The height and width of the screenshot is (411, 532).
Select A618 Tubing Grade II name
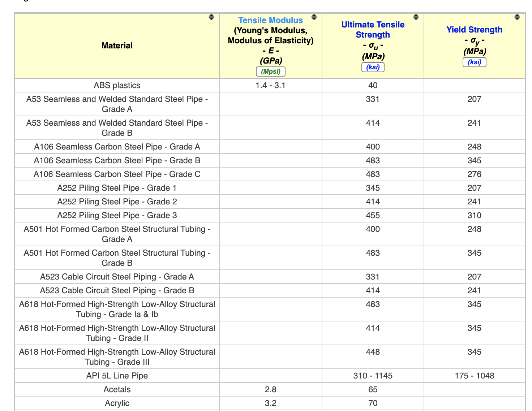pyautogui.click(x=117, y=333)
